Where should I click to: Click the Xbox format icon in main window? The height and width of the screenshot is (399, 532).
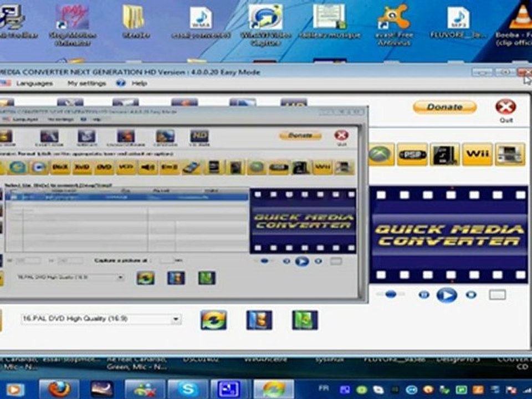(x=381, y=155)
